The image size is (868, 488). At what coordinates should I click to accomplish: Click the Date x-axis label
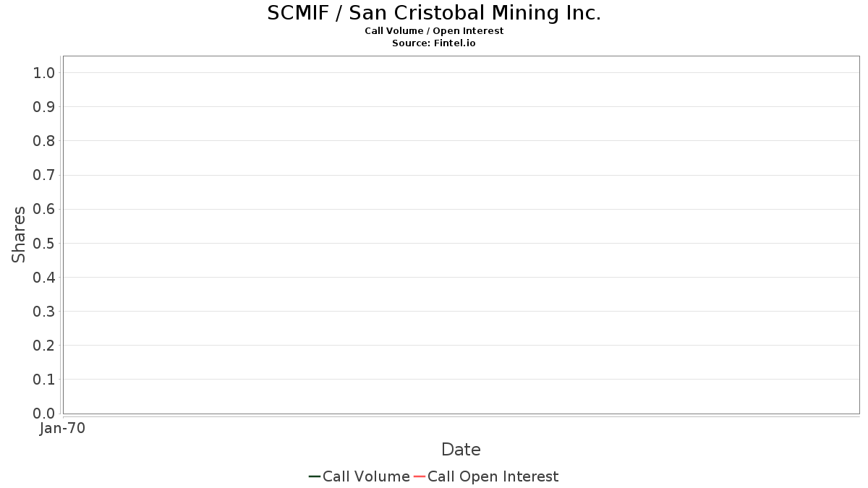coord(461,450)
